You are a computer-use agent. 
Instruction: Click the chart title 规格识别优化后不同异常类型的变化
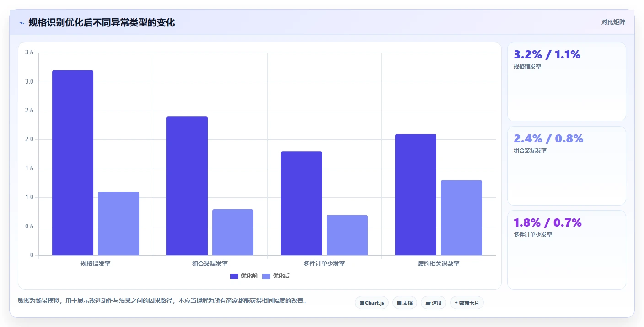(x=102, y=23)
